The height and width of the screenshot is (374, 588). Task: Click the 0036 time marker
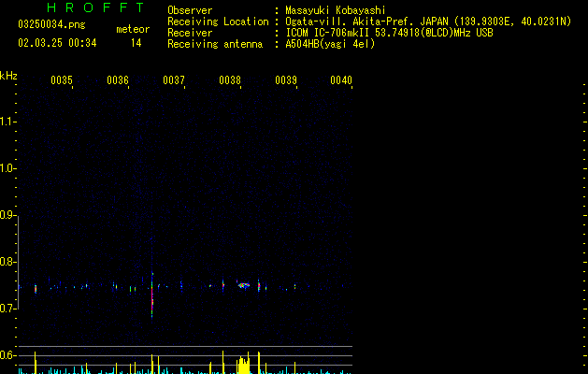coord(118,79)
